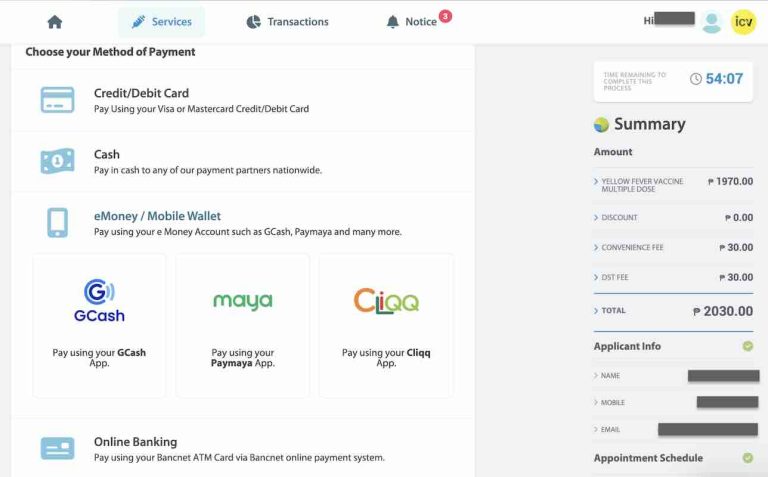This screenshot has height=477, width=768.
Task: Pay using the GCash app
Action: coord(99,325)
